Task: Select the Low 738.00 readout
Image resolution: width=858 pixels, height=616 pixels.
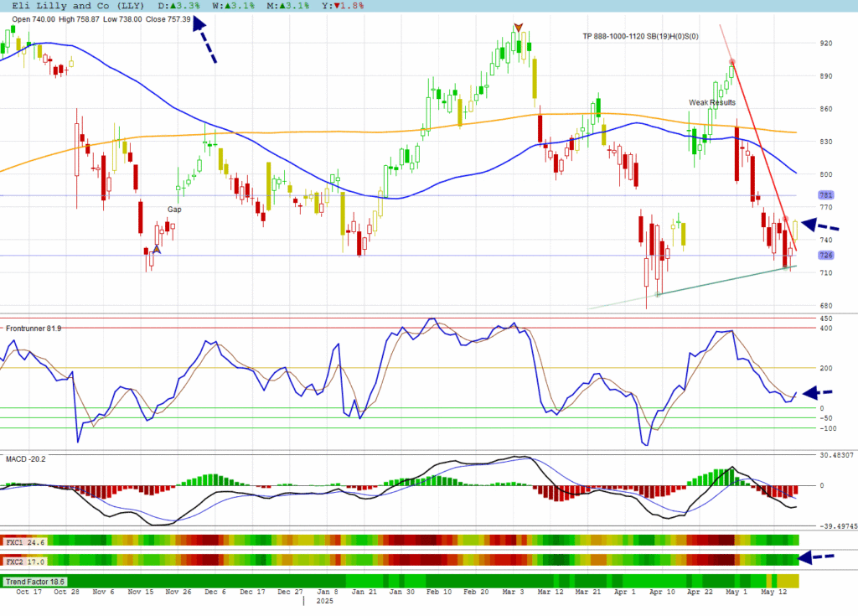Action: 122,19
